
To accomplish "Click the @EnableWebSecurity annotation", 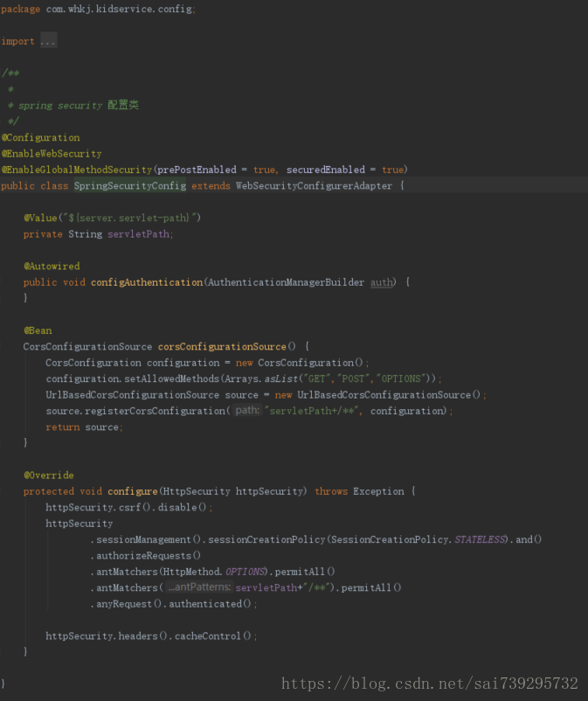I will [x=52, y=153].
